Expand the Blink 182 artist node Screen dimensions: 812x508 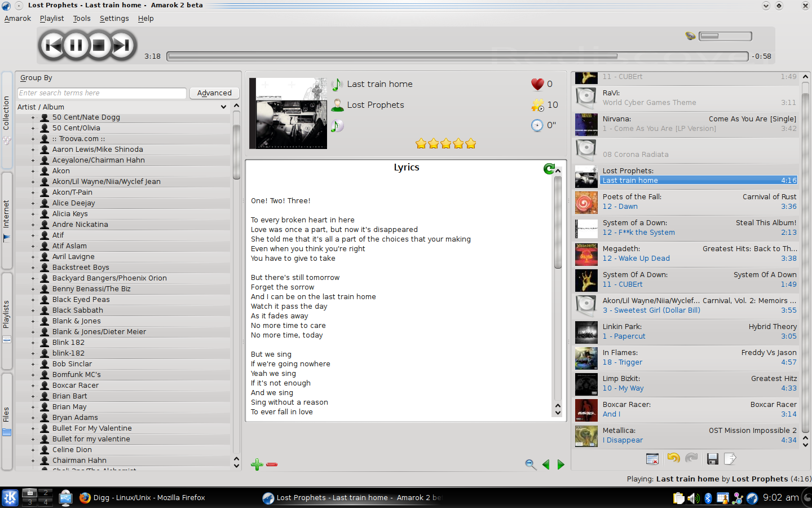tap(33, 343)
